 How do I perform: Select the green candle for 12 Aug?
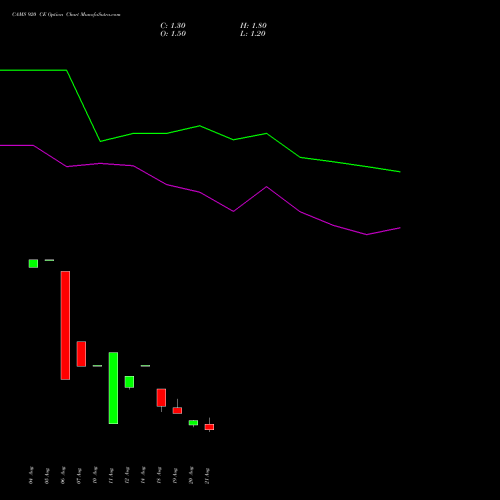[x=129, y=382]
